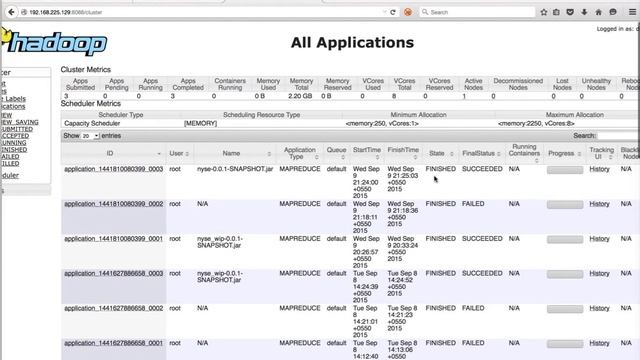Open application_1441810080399_0002 link

[113, 204]
